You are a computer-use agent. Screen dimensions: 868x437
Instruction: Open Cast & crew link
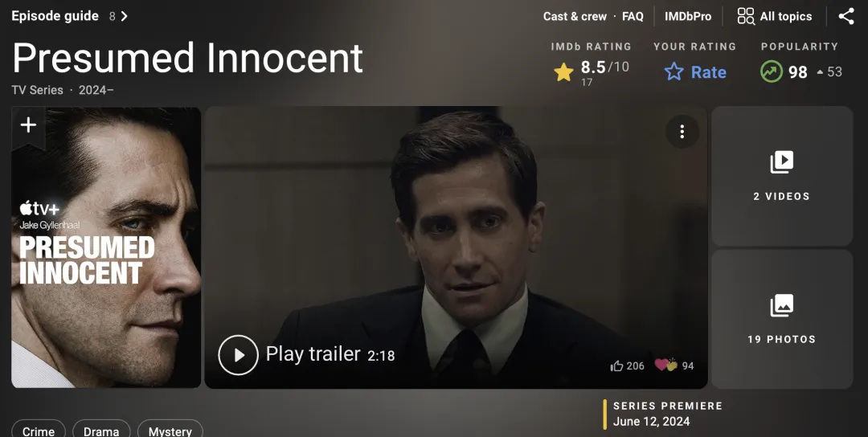click(575, 17)
